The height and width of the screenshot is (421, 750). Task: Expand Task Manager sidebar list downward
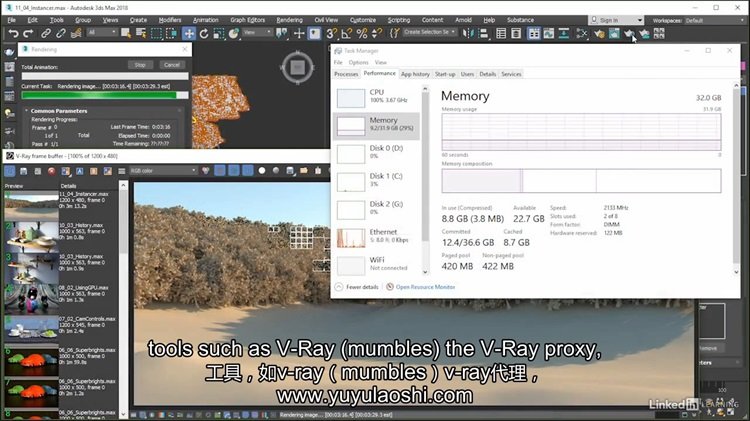[x=425, y=272]
